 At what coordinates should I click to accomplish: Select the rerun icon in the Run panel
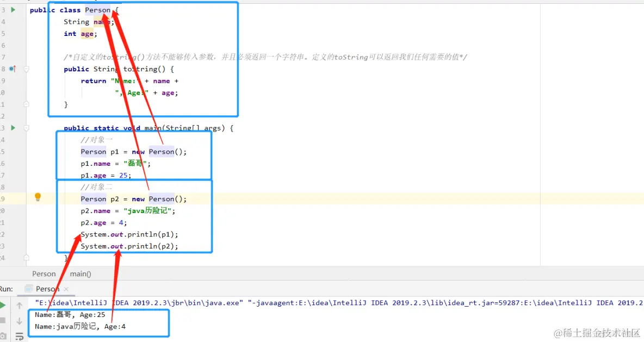pyautogui.click(x=3, y=304)
